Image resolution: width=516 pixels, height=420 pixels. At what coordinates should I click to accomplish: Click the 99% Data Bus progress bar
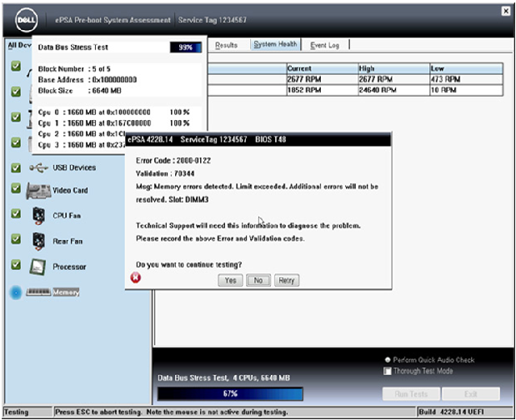click(x=186, y=47)
